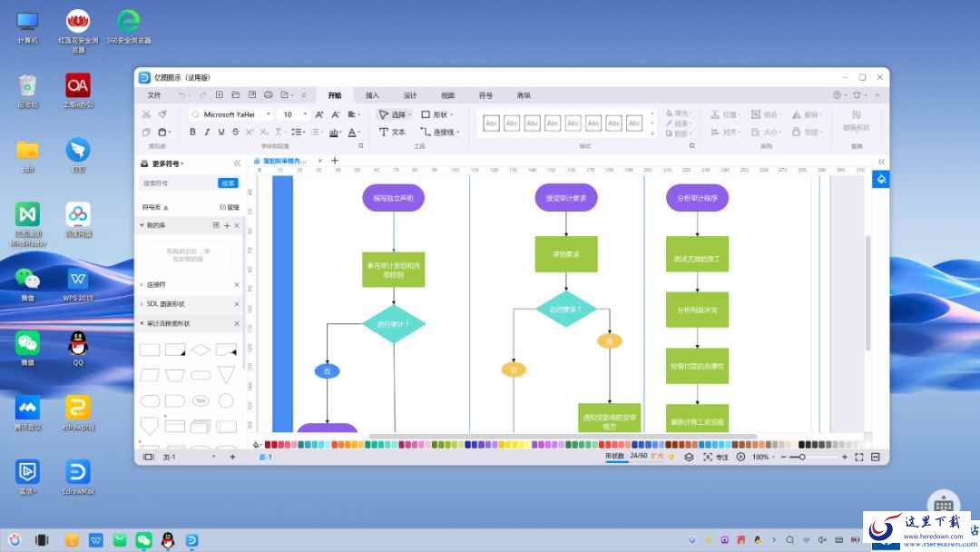
Task: Decrease font size with the smaller A icon
Action: 336,114
